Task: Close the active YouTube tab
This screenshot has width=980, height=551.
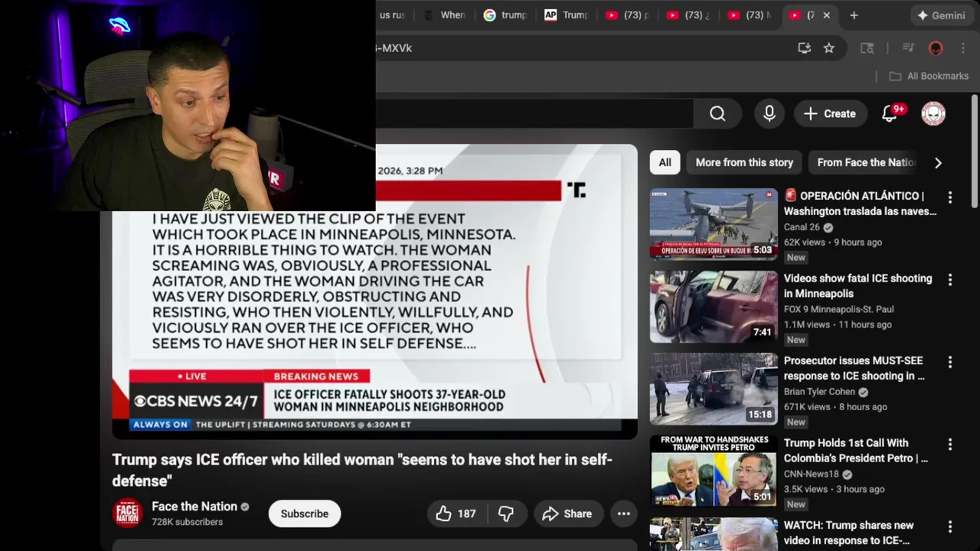Action: pos(826,15)
